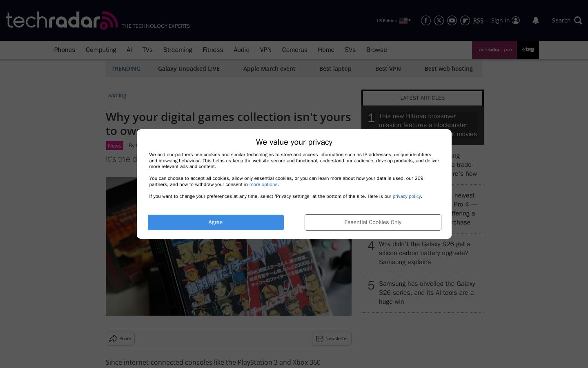Open the VPN menu

click(x=266, y=50)
